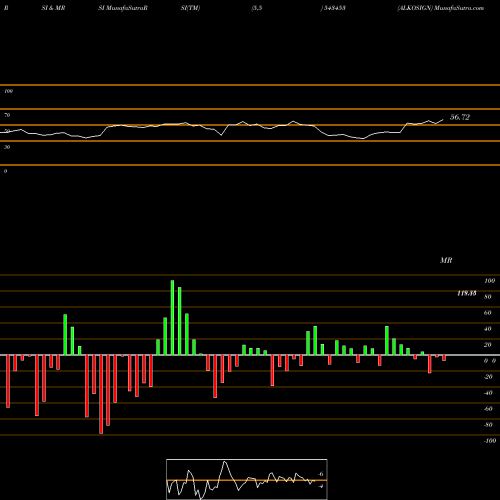Click the SI(TM) header label
Viewport: 500px width, 500px height.
[x=190, y=8]
